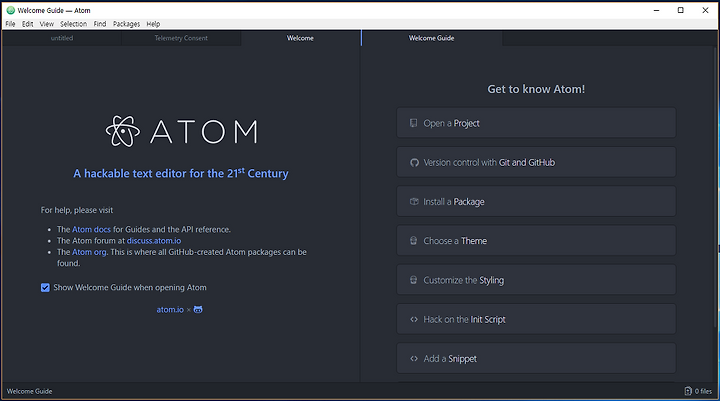Open the Atom org link
This screenshot has height=401, width=720.
coord(89,252)
